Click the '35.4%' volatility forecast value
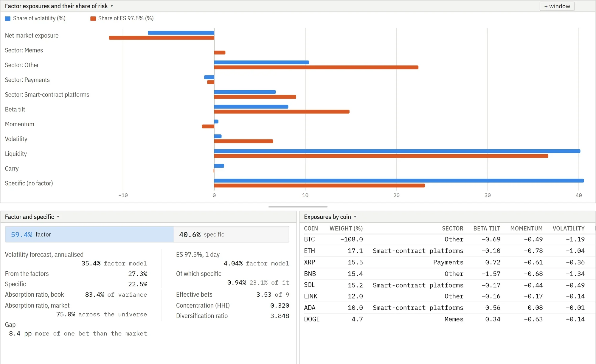Screen dimensions: 596x364 pyautogui.click(x=91, y=264)
